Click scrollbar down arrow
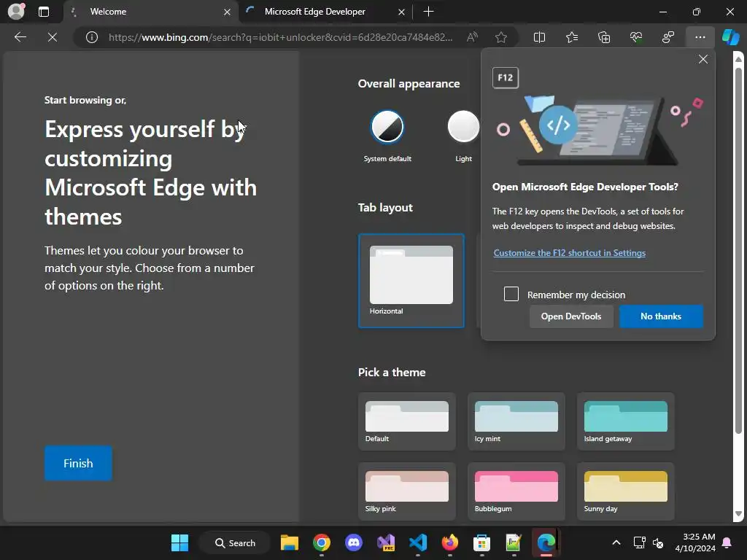Viewport: 747px width, 560px height. [x=738, y=514]
